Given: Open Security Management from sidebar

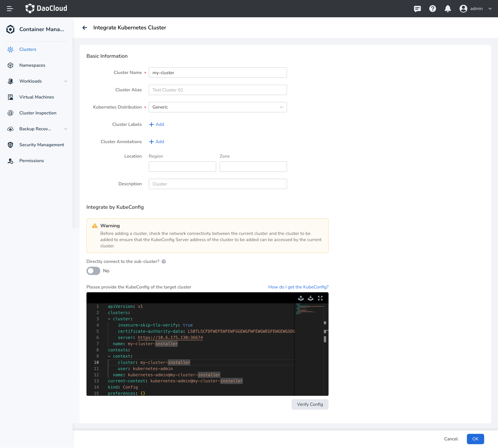Looking at the screenshot, I should [x=42, y=144].
